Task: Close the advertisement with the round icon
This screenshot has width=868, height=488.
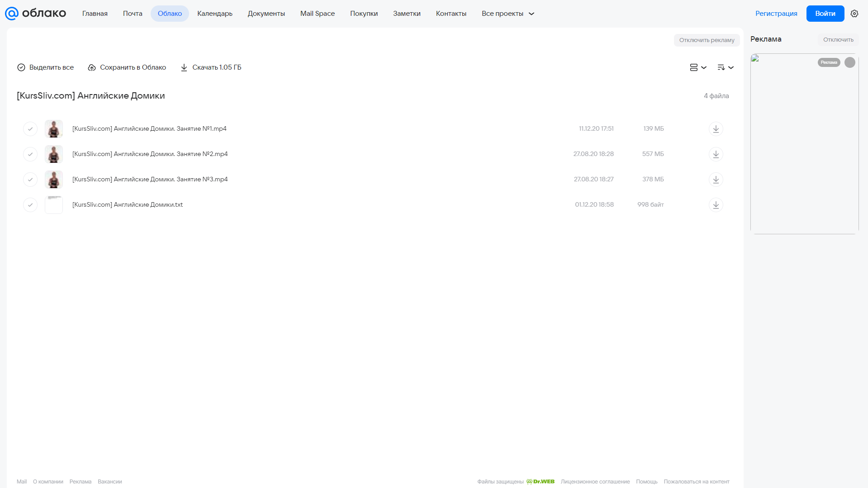Action: point(850,62)
